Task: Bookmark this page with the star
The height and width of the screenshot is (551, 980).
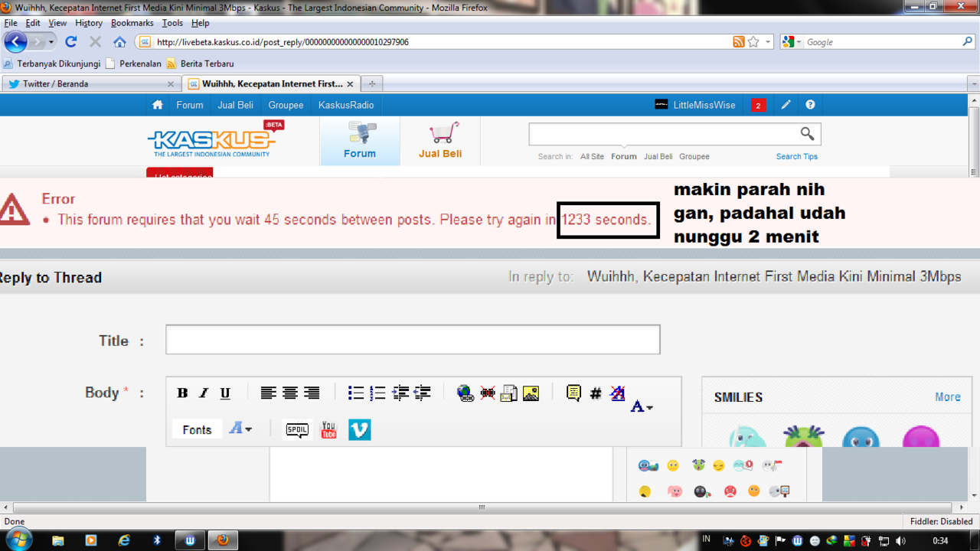Action: coord(753,42)
